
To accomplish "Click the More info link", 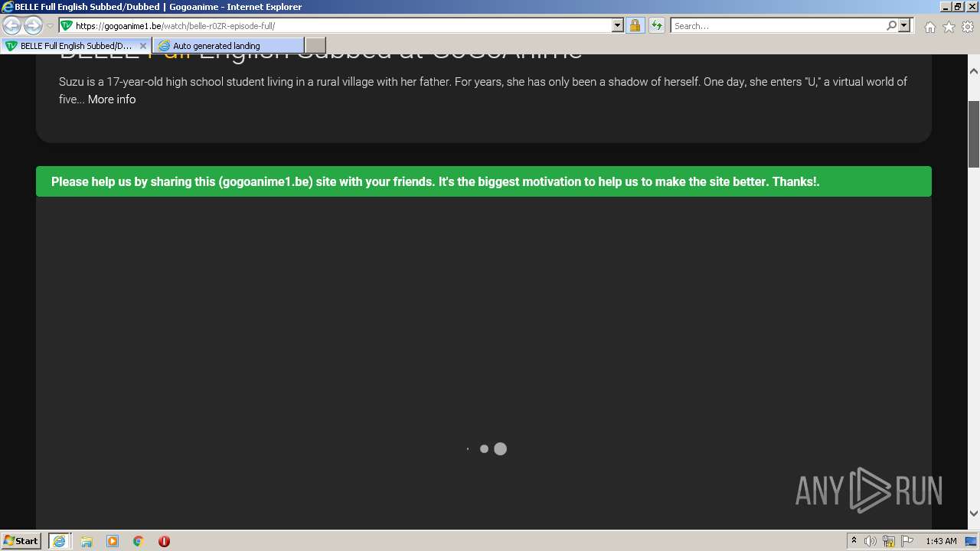I will [112, 99].
